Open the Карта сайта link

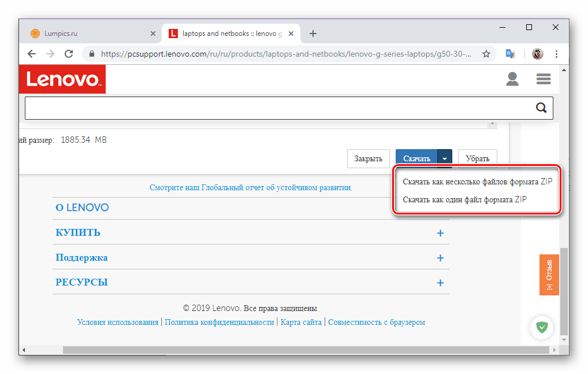(301, 322)
